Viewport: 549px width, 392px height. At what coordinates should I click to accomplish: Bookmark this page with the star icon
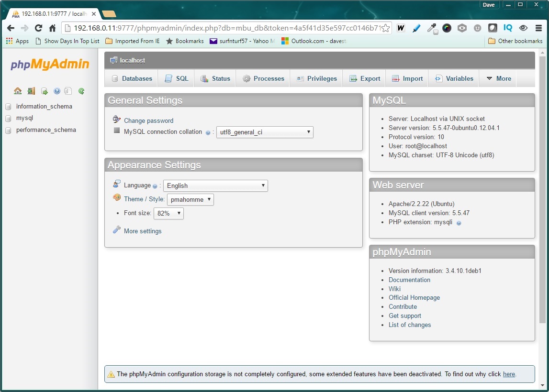tap(385, 28)
